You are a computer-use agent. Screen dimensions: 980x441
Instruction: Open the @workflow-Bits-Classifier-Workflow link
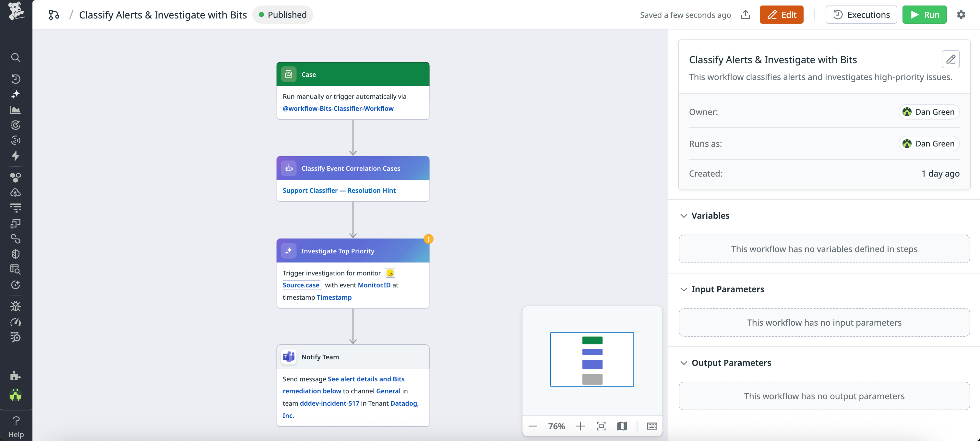(x=338, y=108)
